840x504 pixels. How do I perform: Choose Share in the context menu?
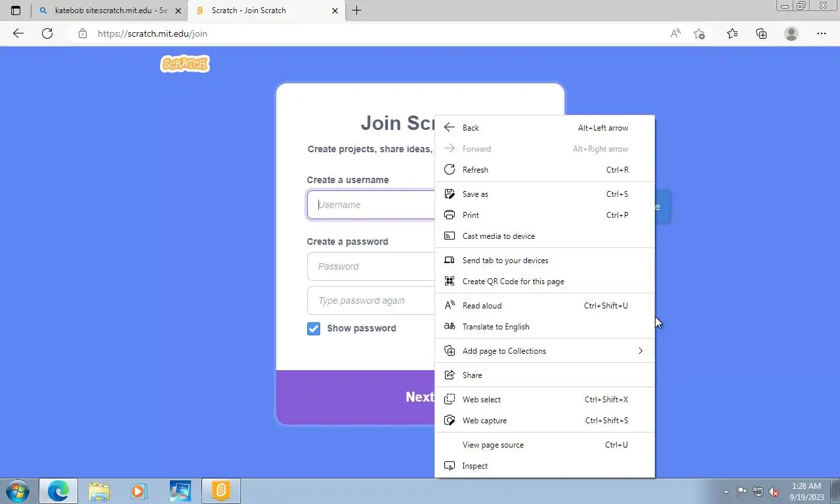click(545, 375)
